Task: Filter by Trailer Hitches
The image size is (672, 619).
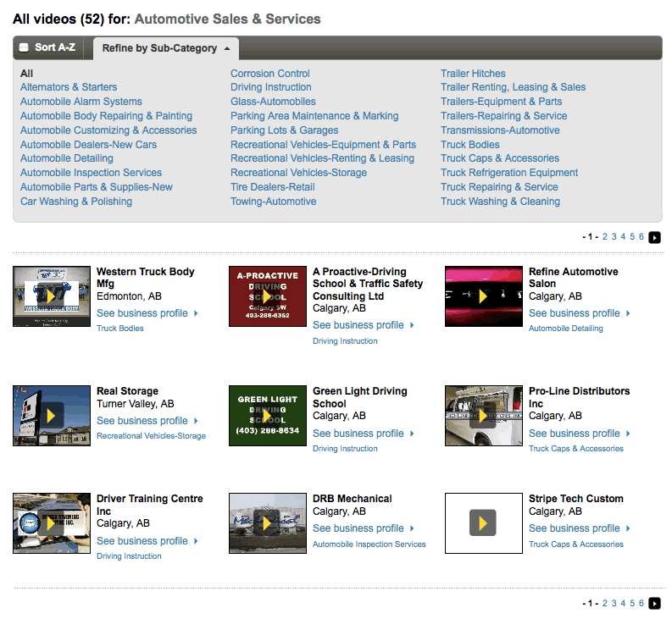Action: coord(473,74)
